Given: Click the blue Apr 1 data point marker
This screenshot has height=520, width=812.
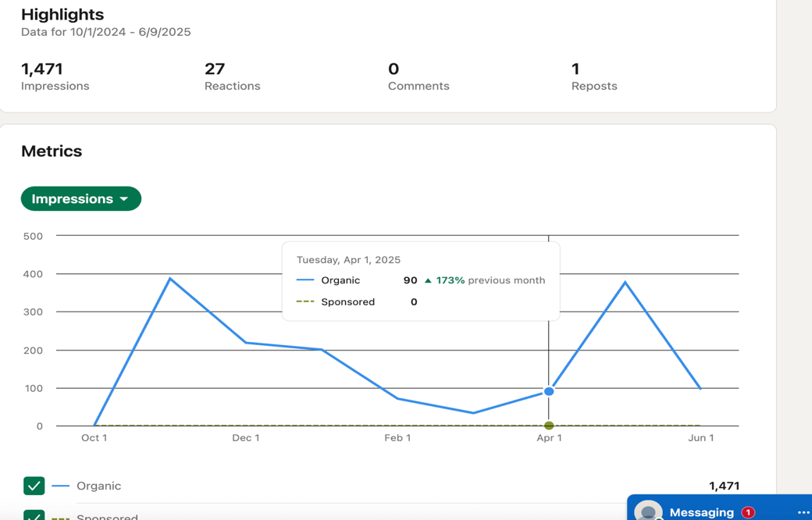Looking at the screenshot, I should [549, 391].
